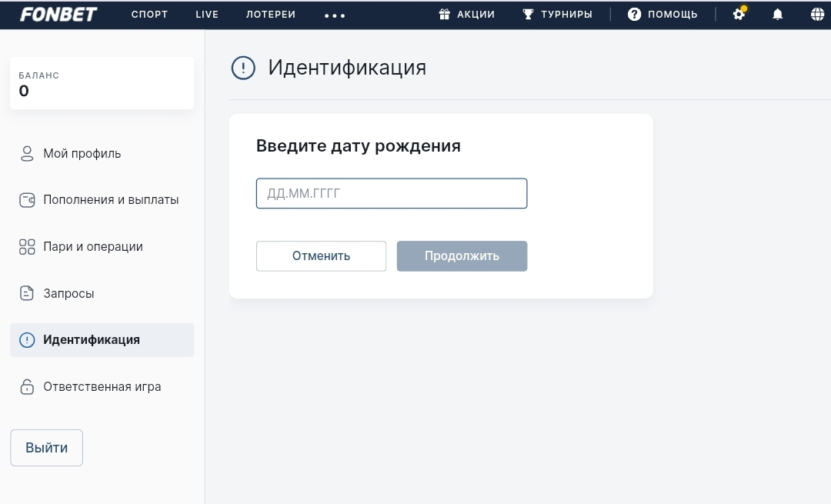The height and width of the screenshot is (504, 831).
Task: Open the settings gear icon
Action: point(739,15)
